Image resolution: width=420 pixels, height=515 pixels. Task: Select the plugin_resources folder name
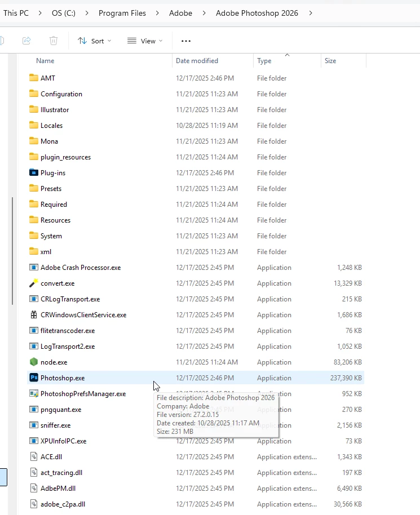coord(66,157)
